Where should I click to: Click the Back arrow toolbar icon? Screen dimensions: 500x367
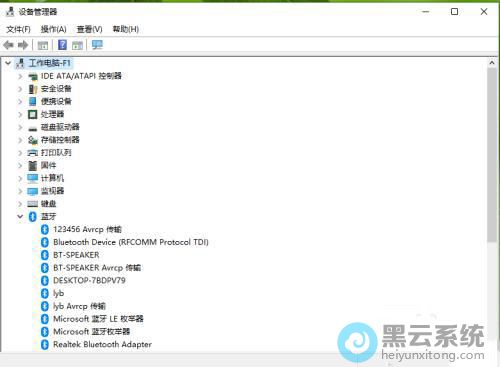click(8, 45)
